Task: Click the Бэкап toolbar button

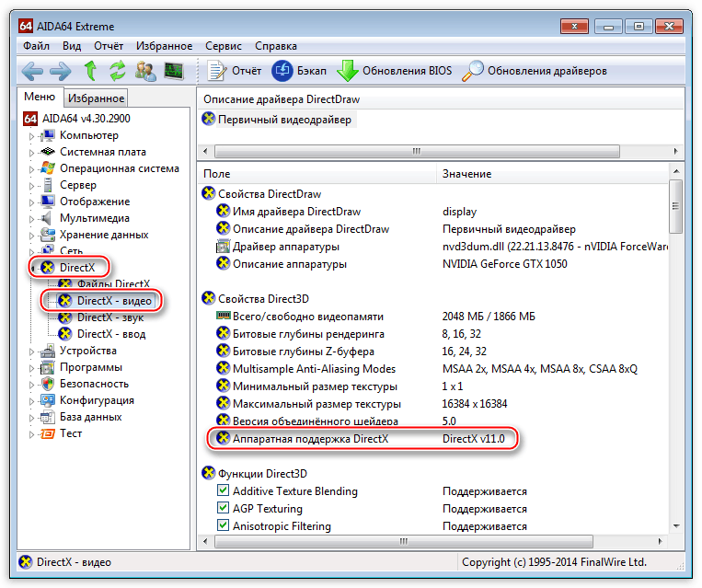Action: pyautogui.click(x=299, y=71)
